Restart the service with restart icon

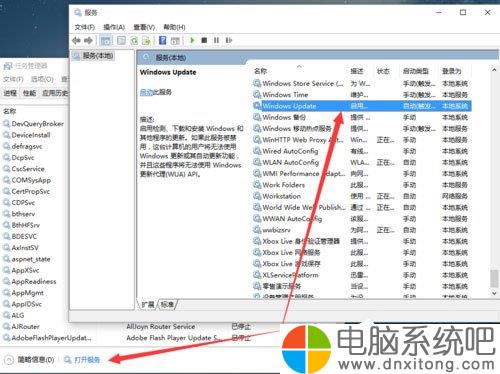pos(229,40)
